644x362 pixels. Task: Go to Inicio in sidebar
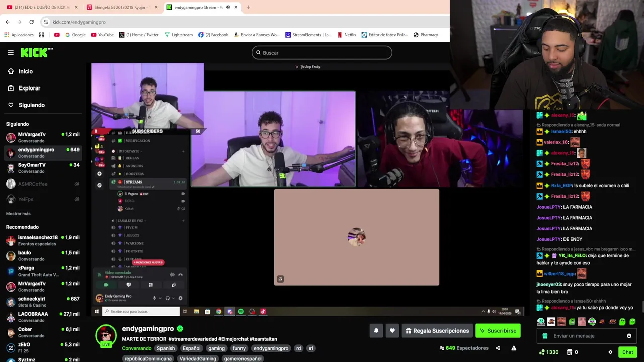[20, 71]
